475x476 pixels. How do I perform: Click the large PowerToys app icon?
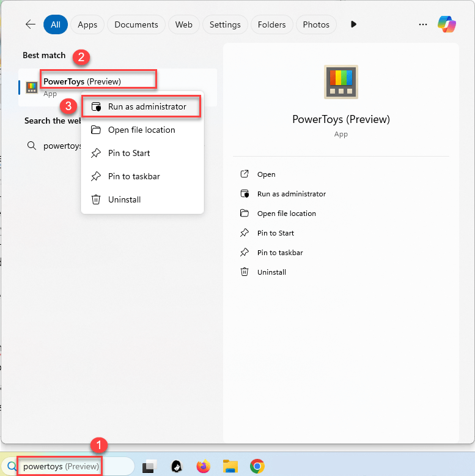[x=341, y=82]
